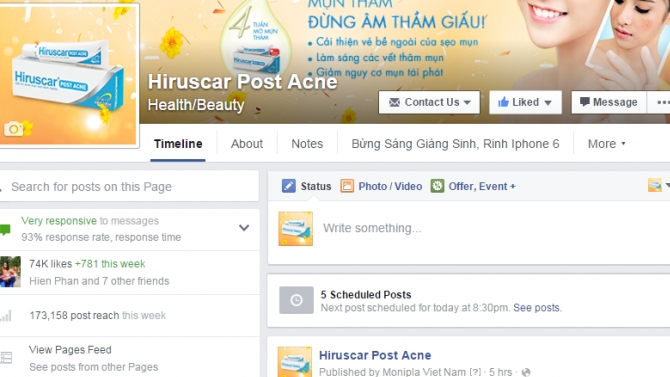Open the Contact Us dropdown
Screen dimensions: 670x377
click(429, 102)
